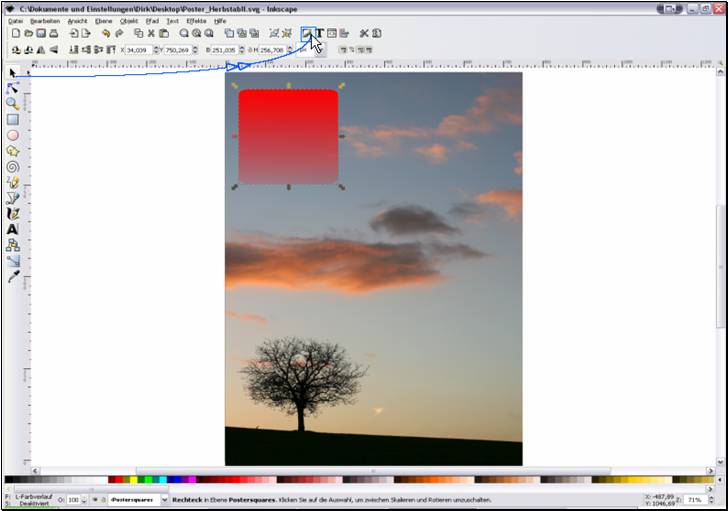Activate the Node edit tool
This screenshot has width=728, height=511.
13,88
